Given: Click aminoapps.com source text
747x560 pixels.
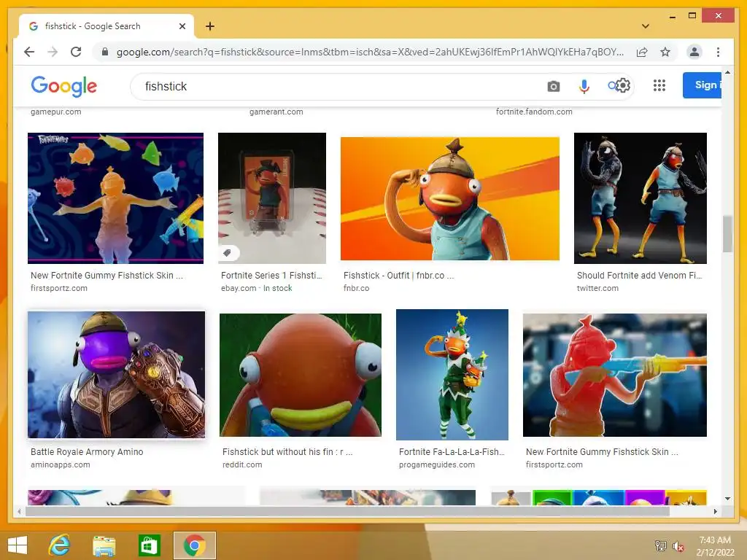Looking at the screenshot, I should tap(60, 464).
